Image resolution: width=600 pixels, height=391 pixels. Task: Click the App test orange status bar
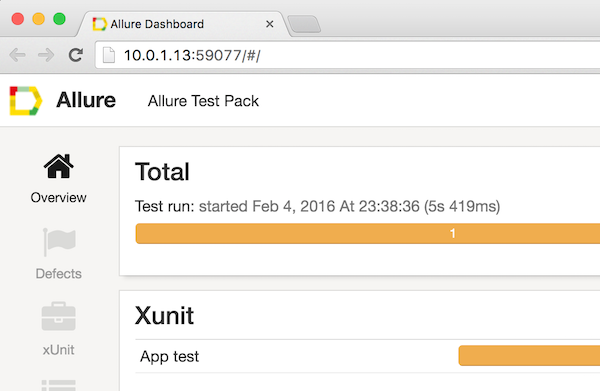tap(529, 355)
